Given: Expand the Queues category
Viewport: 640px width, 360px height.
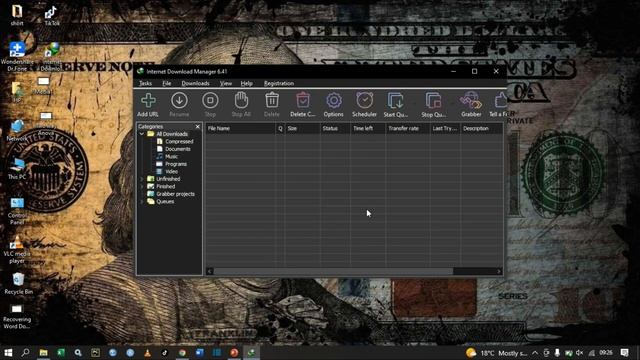Looking at the screenshot, I should pos(142,202).
